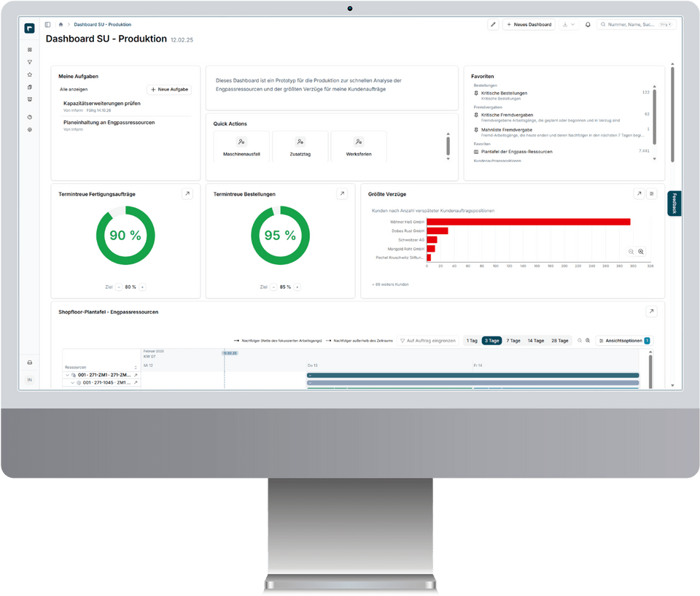Click Alle anzeigen in Meine Aufgaben
Viewport: 700px width, 596px height.
74,89
